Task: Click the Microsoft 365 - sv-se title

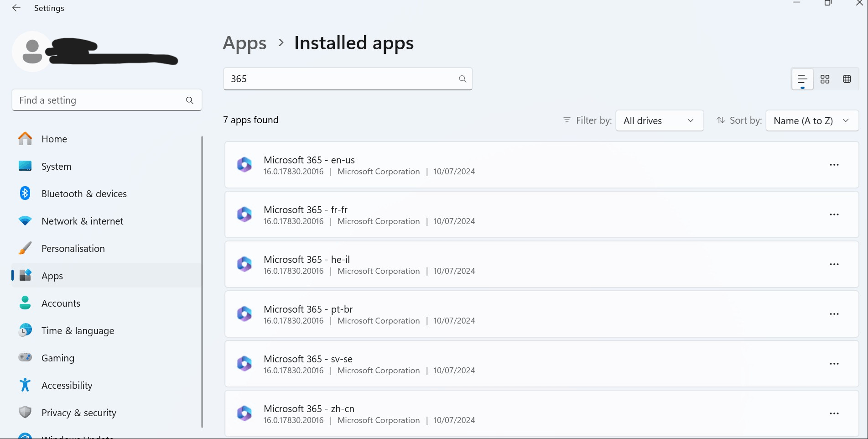Action: (308, 359)
